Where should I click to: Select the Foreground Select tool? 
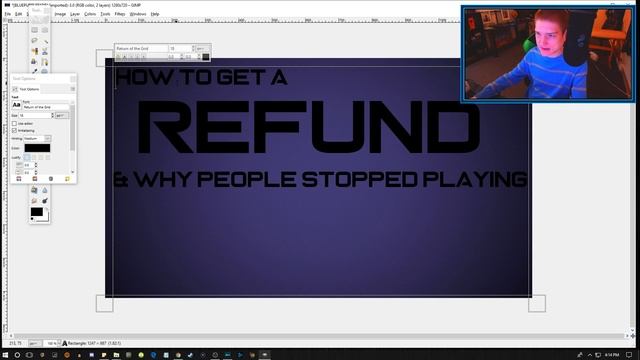click(35, 62)
